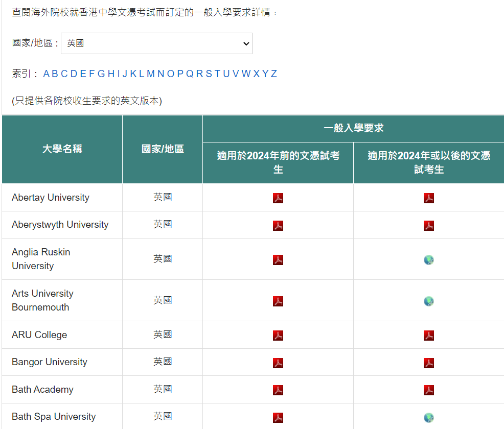Select the Bath Spa University name cell
The width and height of the screenshot is (504, 429).
click(x=62, y=416)
